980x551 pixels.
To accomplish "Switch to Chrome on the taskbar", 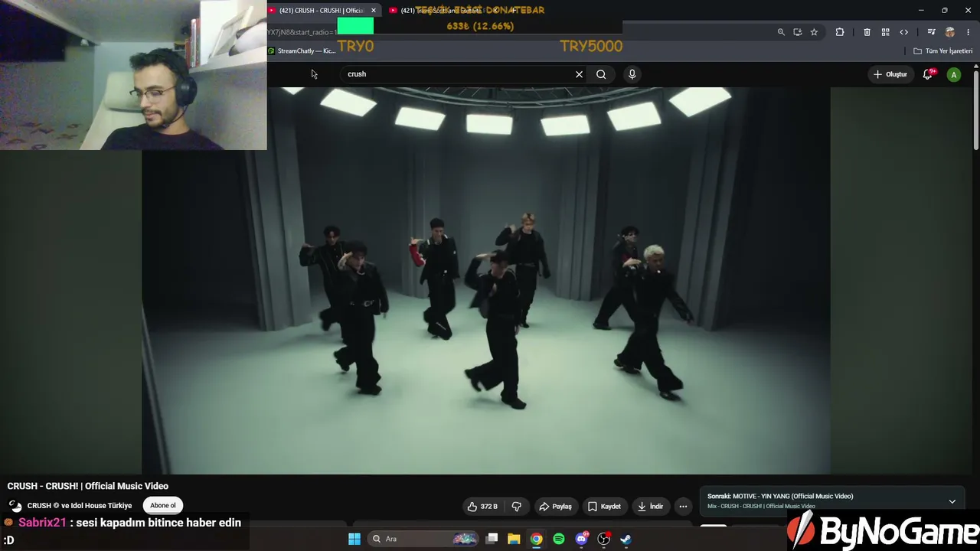I will click(x=537, y=539).
